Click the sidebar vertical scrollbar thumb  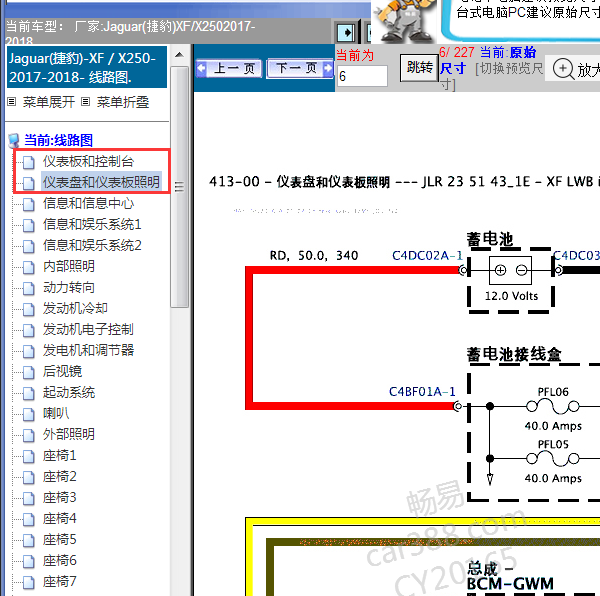click(x=179, y=187)
